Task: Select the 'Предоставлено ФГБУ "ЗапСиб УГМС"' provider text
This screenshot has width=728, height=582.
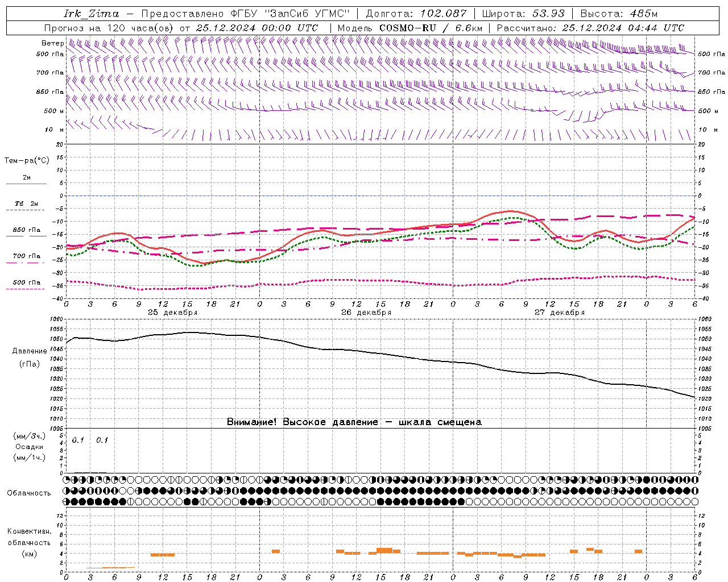Action: tap(245, 14)
